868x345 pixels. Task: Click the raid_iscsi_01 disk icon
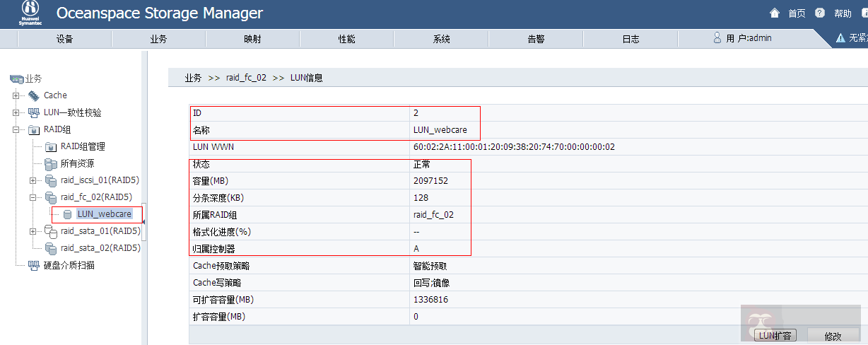(51, 180)
